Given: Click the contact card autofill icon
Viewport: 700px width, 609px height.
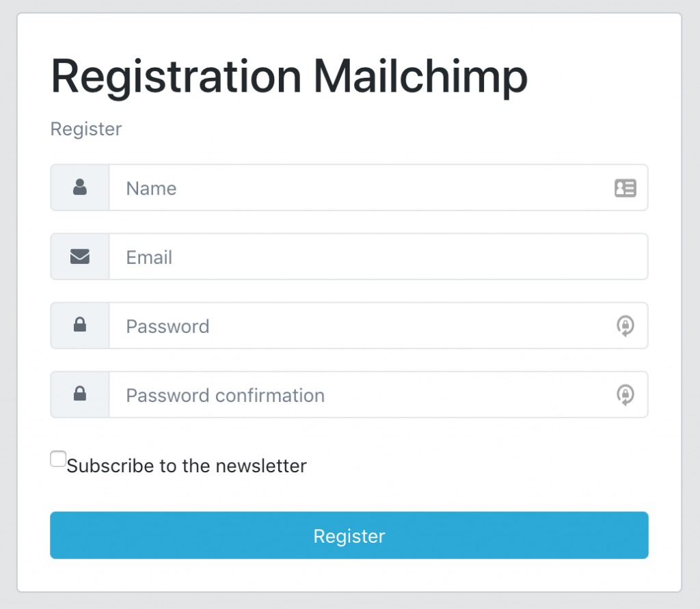Looking at the screenshot, I should pos(625,188).
